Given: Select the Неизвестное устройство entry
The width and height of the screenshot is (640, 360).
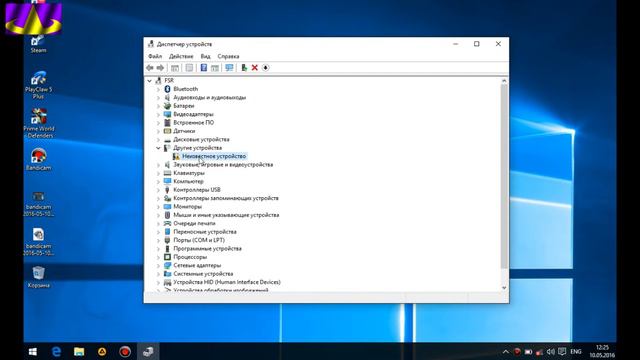Looking at the screenshot, I should coord(214,156).
